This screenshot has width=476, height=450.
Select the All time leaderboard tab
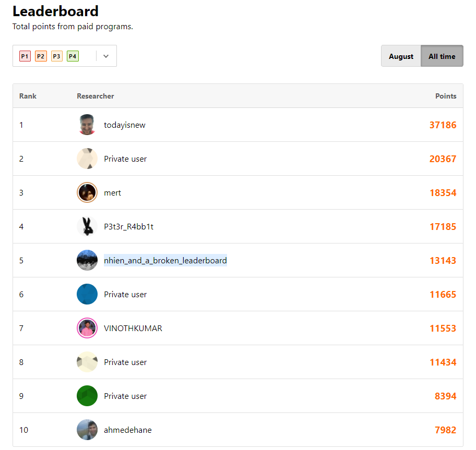click(442, 56)
